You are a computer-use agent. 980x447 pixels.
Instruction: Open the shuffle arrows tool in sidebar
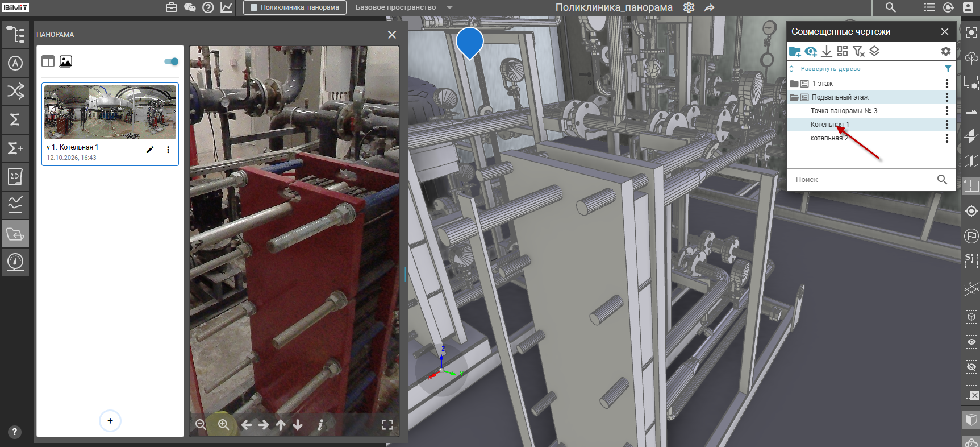(15, 91)
